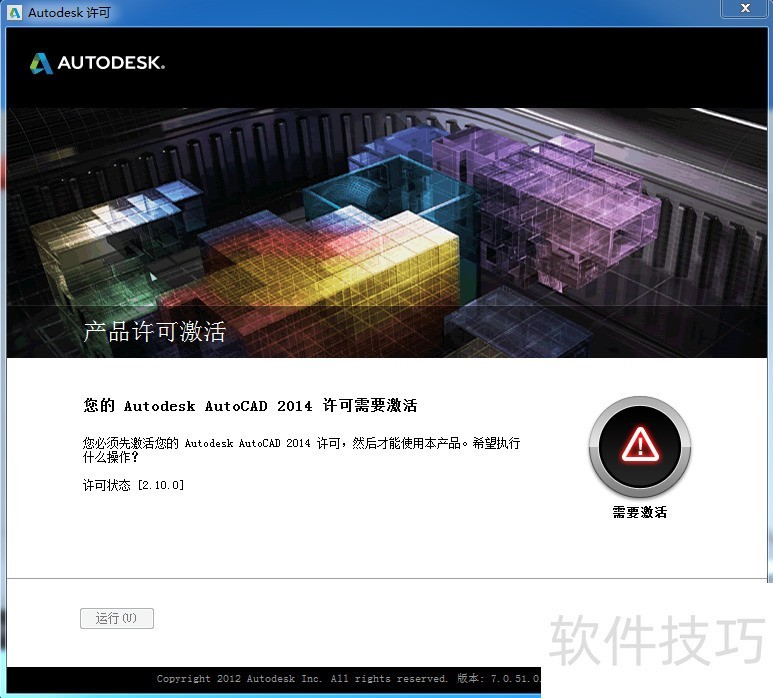
Task: Click heading 您的 Autodesk AutoCAD 2014 许可需要激活
Action: [x=250, y=406]
